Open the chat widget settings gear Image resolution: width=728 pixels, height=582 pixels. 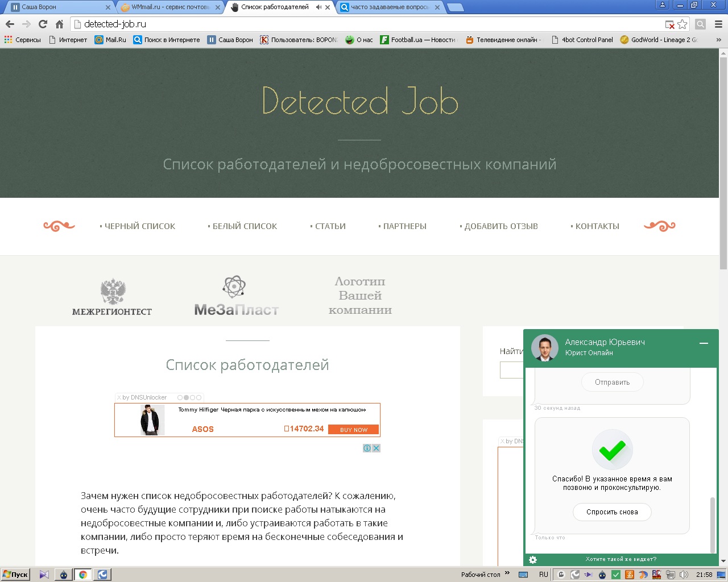[x=533, y=560]
